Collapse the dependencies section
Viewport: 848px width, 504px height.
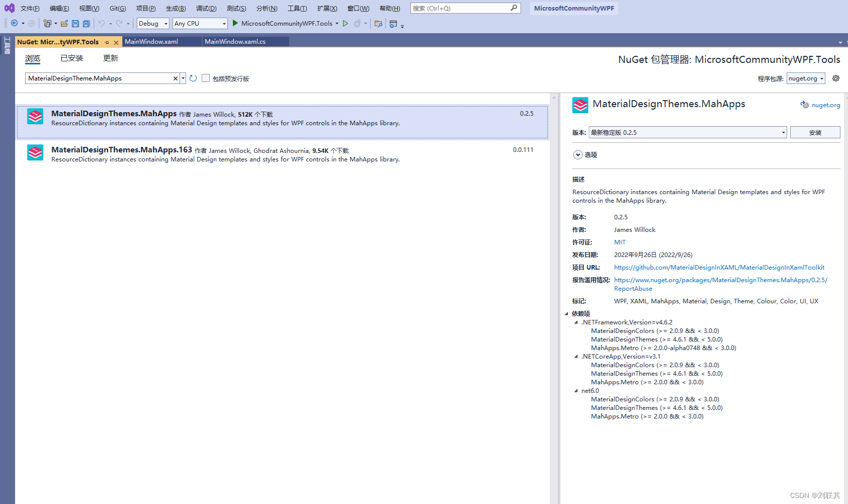tap(566, 314)
